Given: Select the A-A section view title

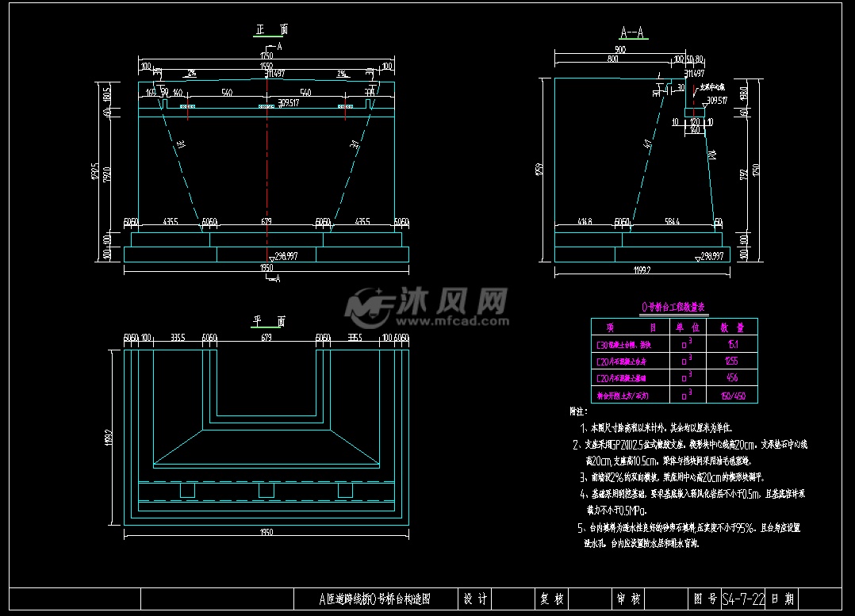Looking at the screenshot, I should [x=632, y=33].
